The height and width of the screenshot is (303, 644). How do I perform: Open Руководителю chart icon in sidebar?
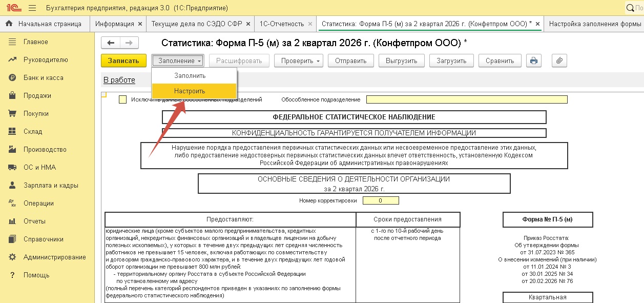12,59
